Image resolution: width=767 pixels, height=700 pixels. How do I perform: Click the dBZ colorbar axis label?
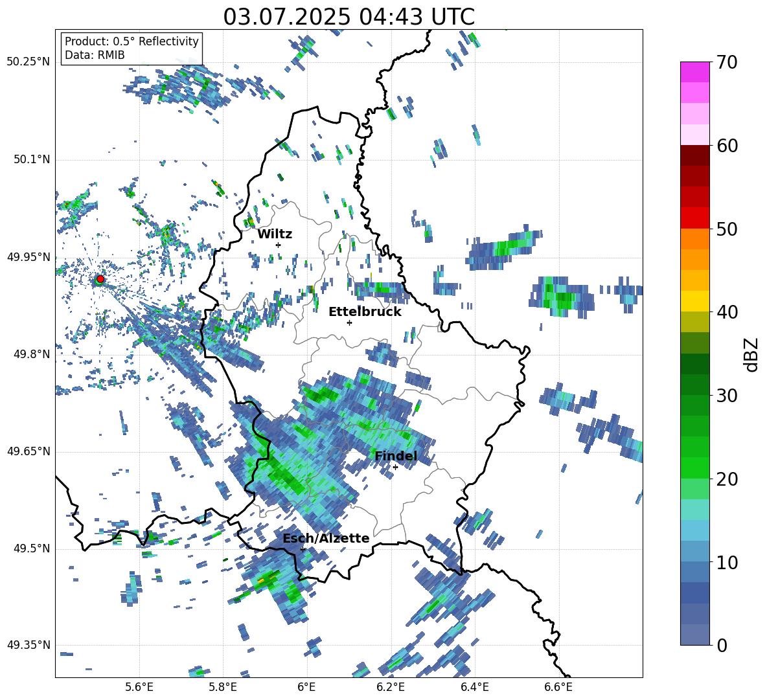[x=752, y=354]
